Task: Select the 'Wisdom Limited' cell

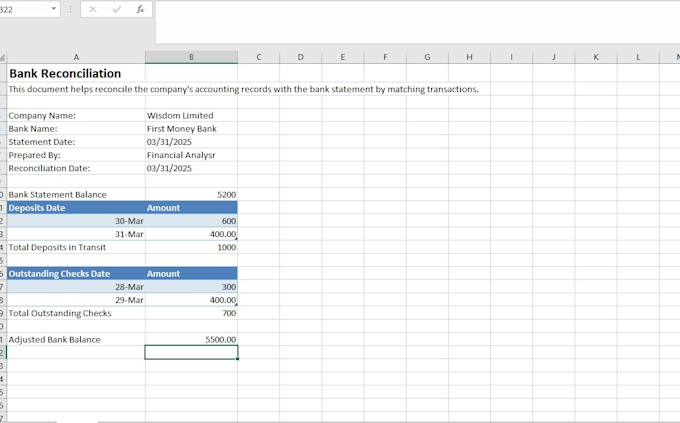Action: (x=191, y=115)
